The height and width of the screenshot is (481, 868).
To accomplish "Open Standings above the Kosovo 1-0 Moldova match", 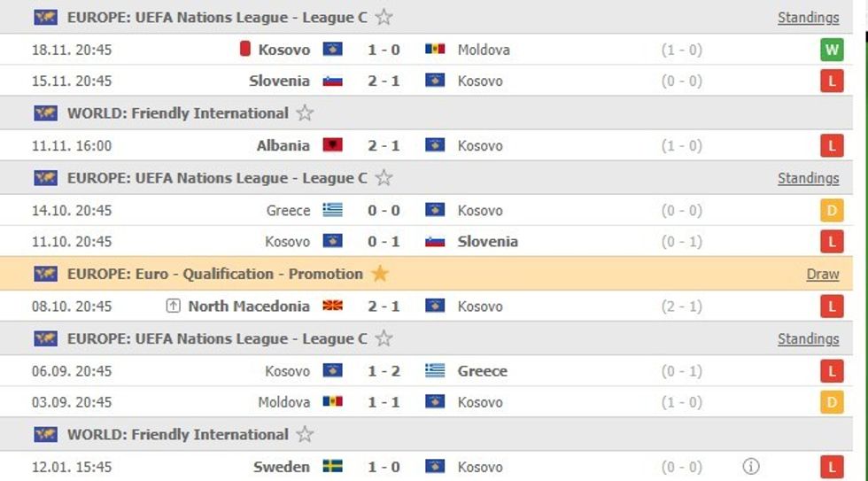I will 808,18.
